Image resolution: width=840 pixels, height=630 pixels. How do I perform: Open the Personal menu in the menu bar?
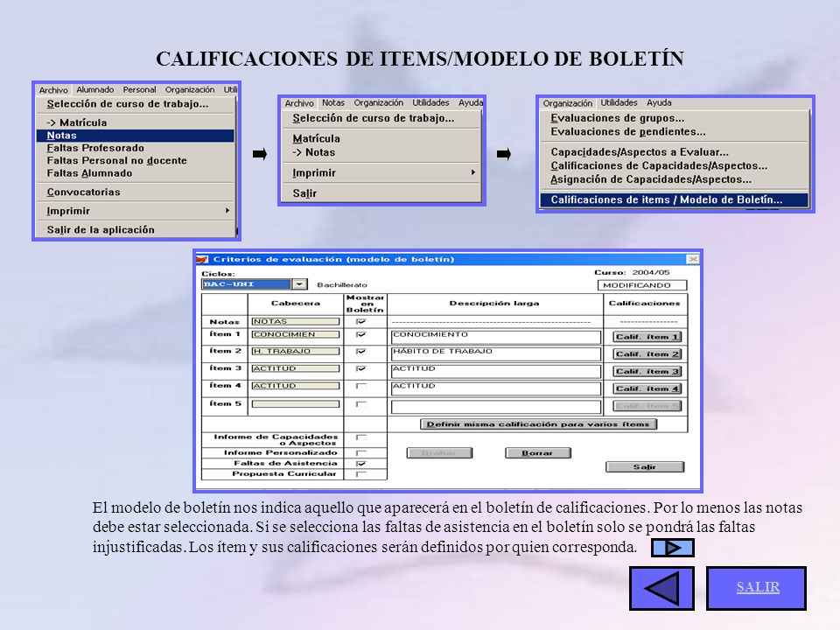pyautogui.click(x=139, y=89)
